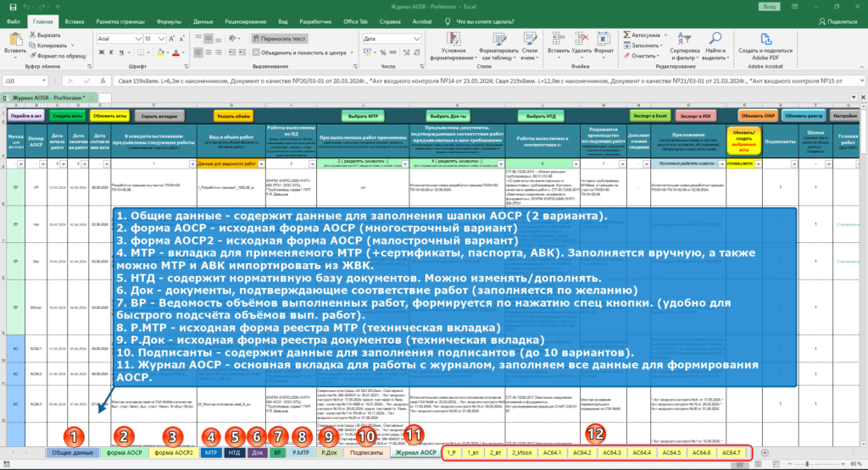Click the yellow Обновить акты button
Screen dimensions: 868x470
pos(110,116)
